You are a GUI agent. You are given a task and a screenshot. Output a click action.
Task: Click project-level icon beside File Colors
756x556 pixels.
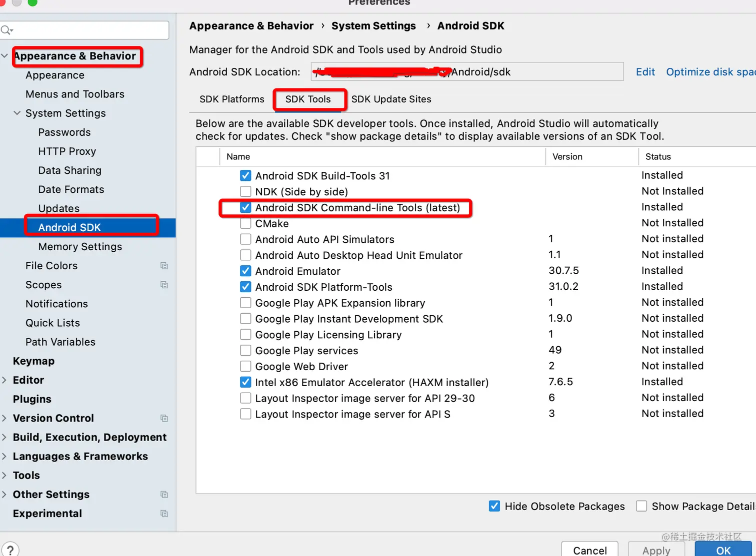[x=164, y=266]
